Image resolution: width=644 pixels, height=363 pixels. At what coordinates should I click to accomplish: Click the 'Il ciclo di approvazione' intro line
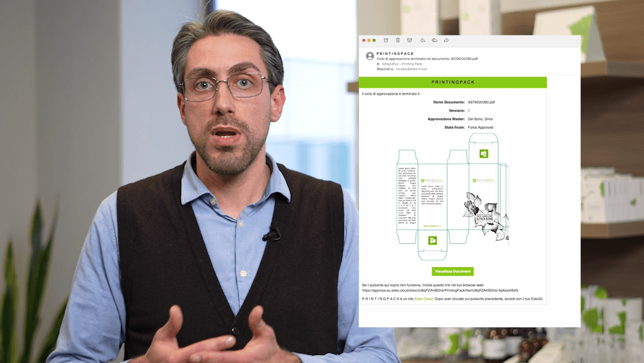391,94
